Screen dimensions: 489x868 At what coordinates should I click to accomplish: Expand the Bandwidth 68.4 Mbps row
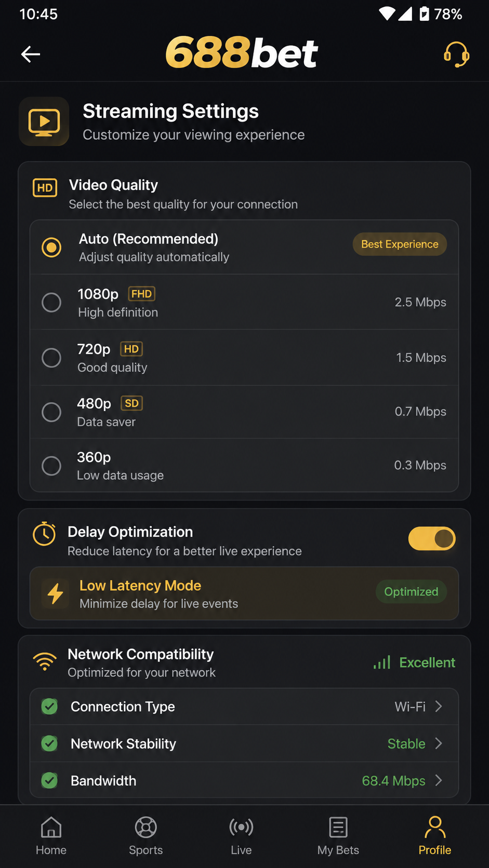(244, 780)
